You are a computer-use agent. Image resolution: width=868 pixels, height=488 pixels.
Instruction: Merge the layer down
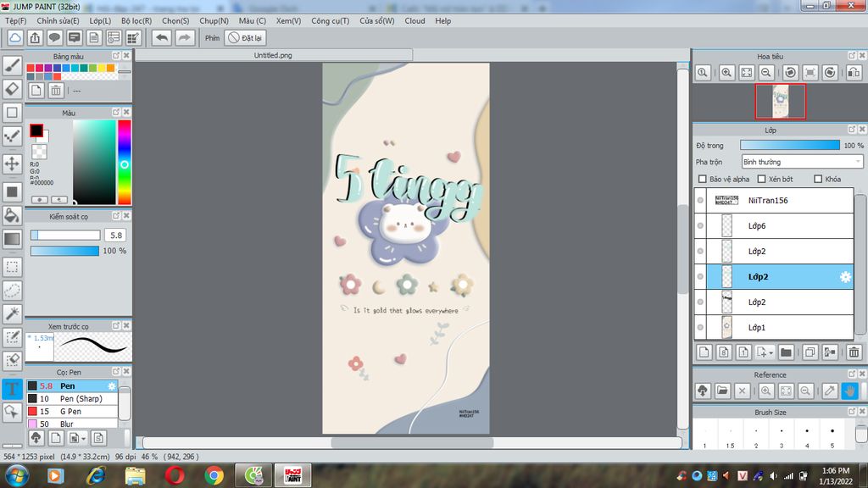click(830, 352)
